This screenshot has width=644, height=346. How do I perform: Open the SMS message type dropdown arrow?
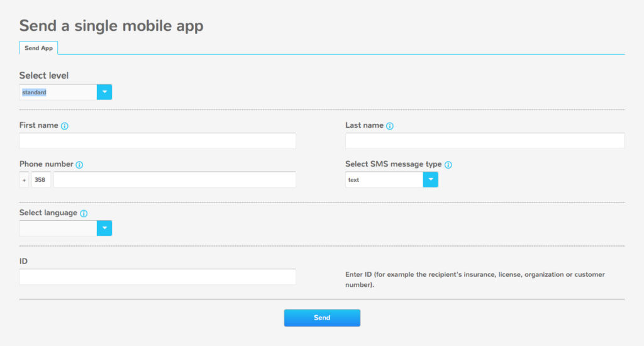coord(430,179)
